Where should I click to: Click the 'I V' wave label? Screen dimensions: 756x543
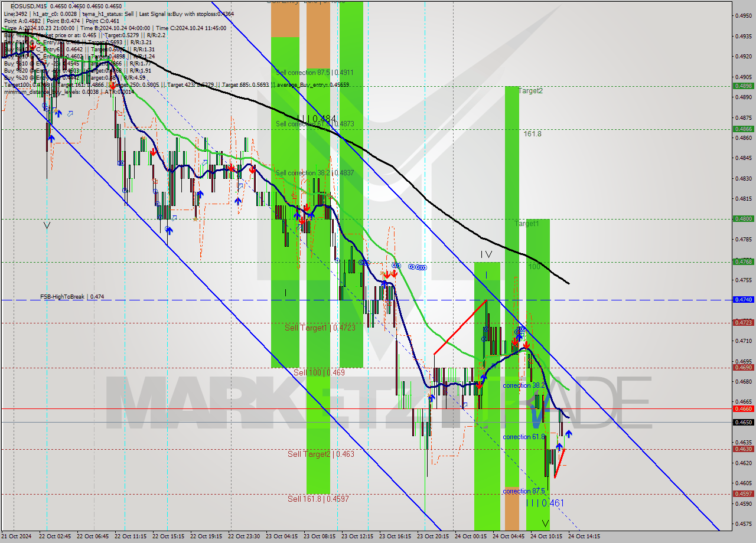point(486,254)
